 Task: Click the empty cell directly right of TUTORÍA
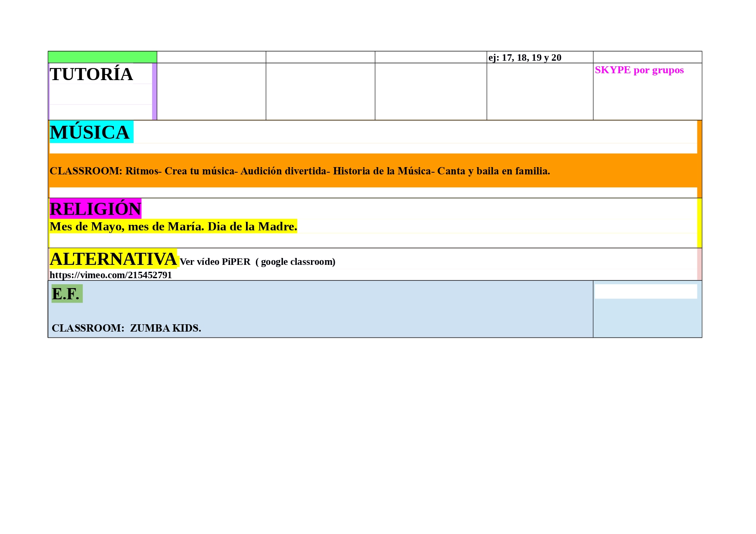[211, 91]
